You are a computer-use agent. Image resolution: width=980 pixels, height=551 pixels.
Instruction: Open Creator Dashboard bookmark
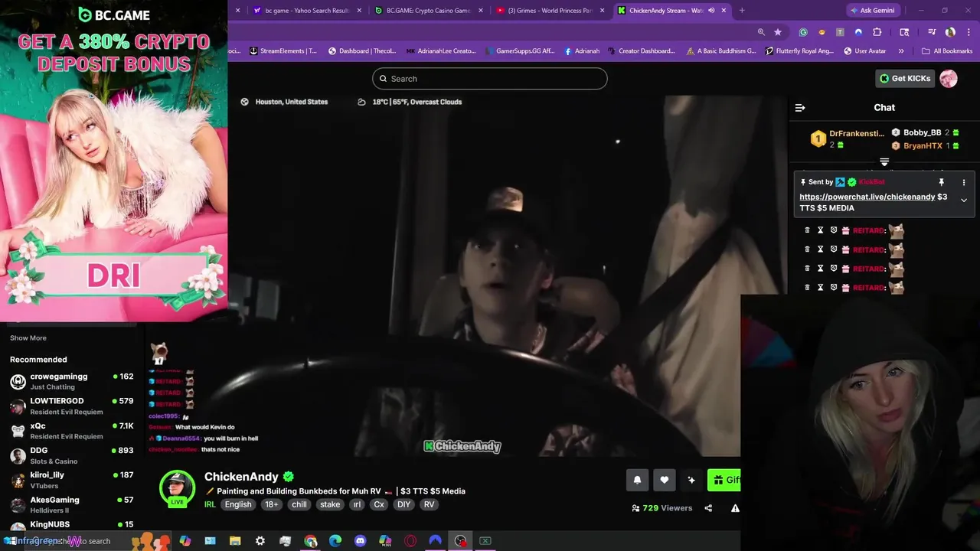click(642, 51)
